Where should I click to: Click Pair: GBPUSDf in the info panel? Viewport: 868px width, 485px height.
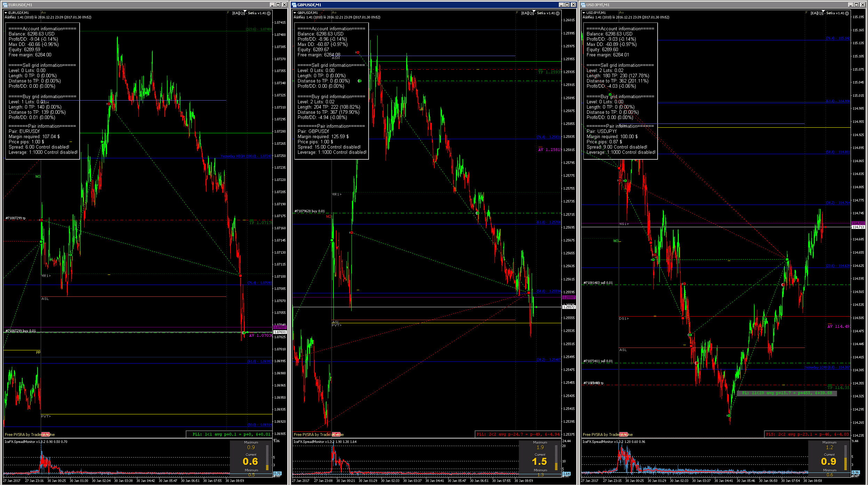pos(313,132)
